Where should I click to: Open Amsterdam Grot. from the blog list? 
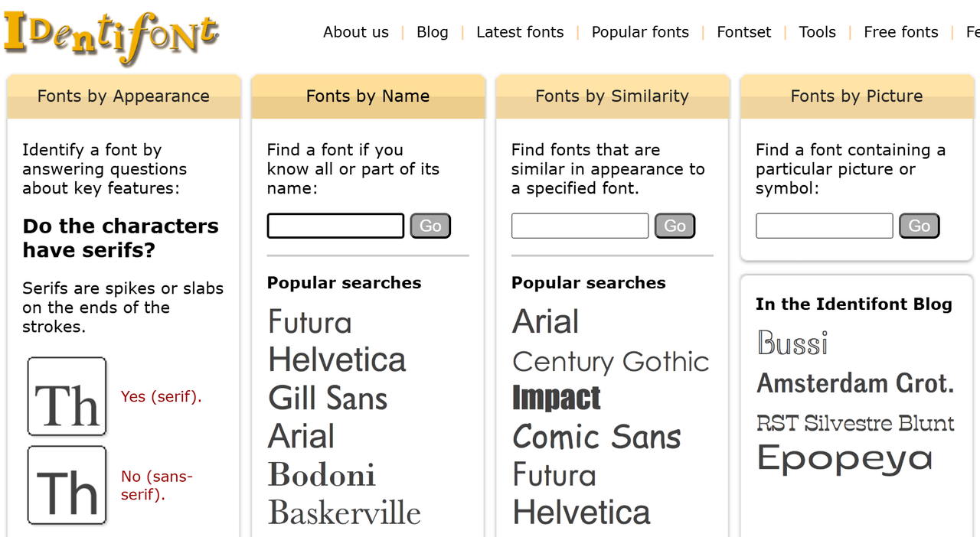point(855,383)
